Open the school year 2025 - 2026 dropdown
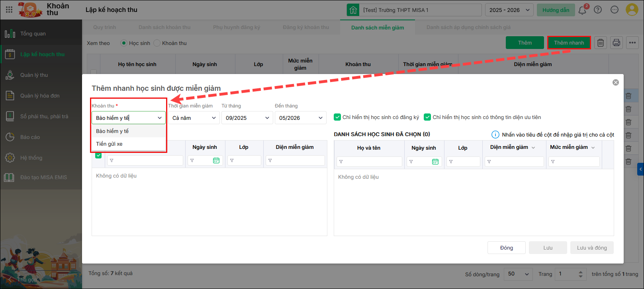Screen dimensions: 644x289 (509, 10)
